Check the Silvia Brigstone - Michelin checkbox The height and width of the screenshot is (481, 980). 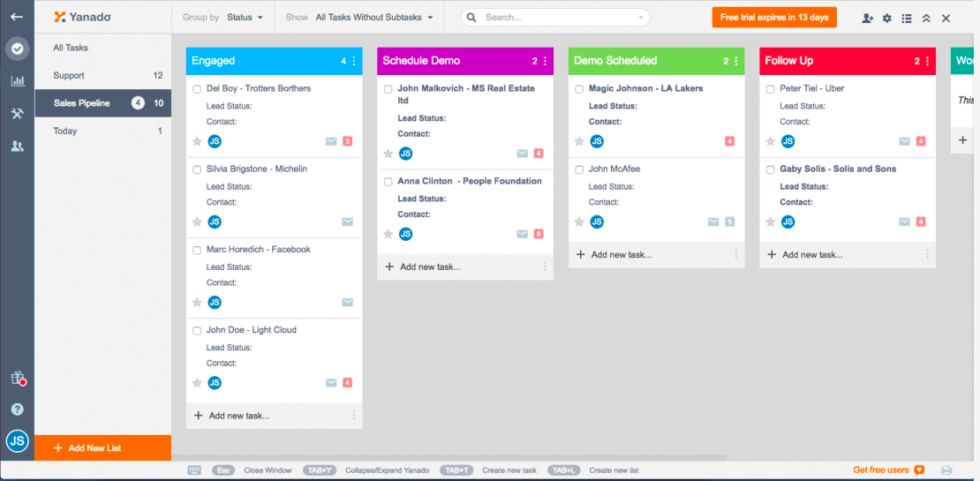pos(197,170)
